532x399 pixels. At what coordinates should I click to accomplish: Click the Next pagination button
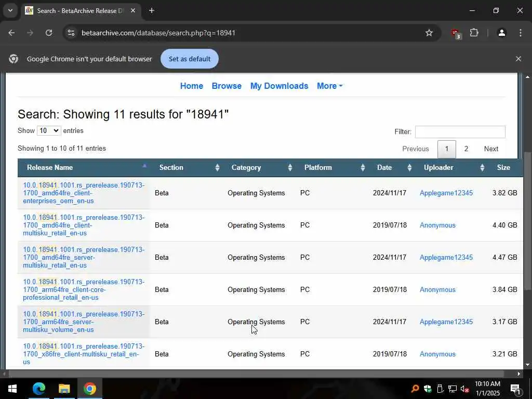491,149
